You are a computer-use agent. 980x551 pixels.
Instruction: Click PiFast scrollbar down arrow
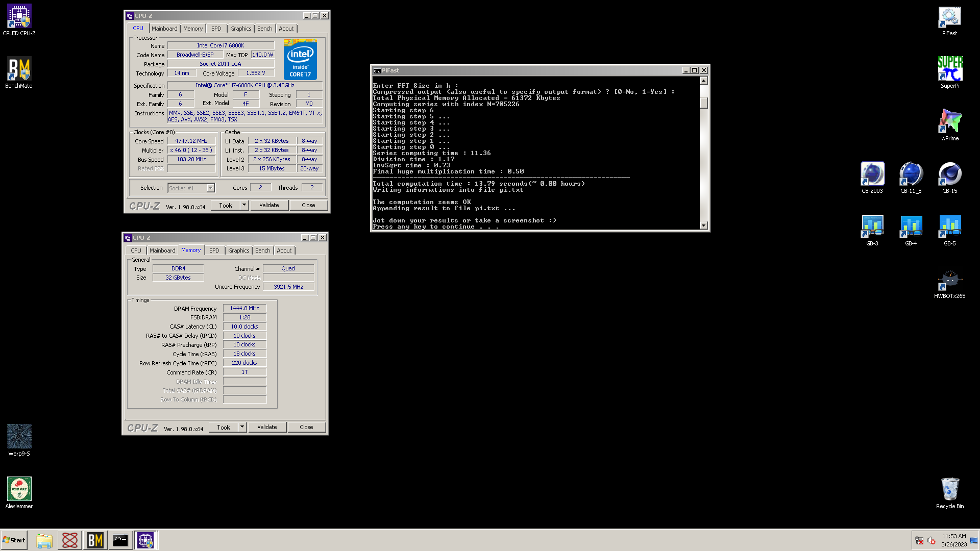pos(704,225)
